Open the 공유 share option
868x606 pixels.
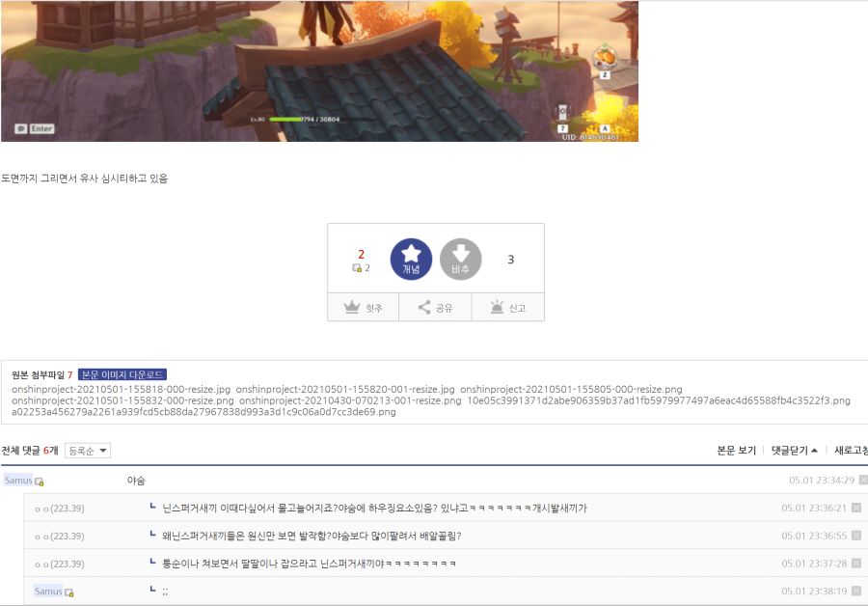pyautogui.click(x=435, y=308)
